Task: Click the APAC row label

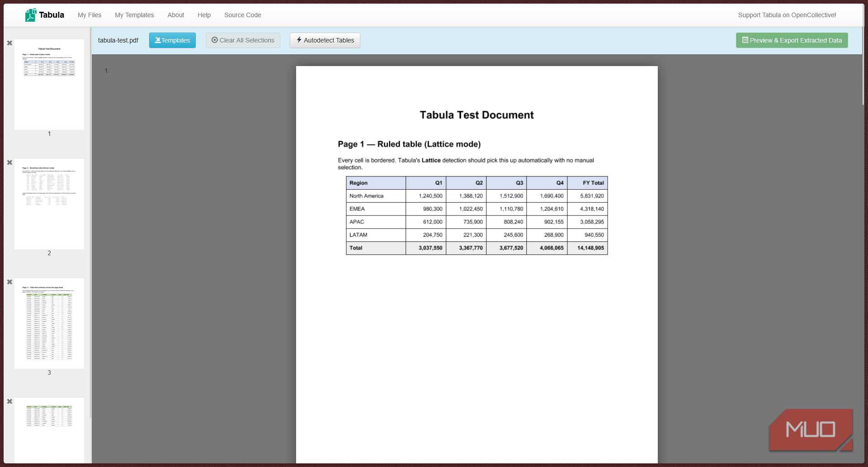Action: click(356, 222)
